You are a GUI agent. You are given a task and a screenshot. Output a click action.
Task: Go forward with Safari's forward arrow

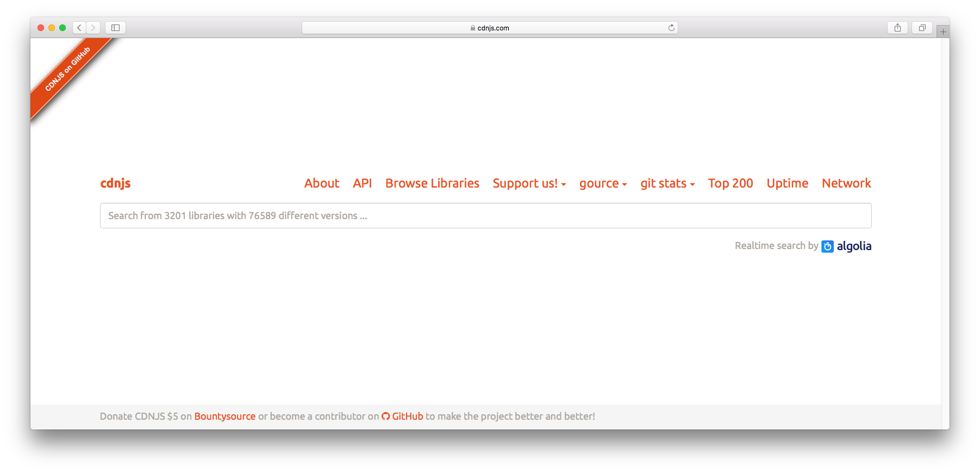pyautogui.click(x=93, y=28)
